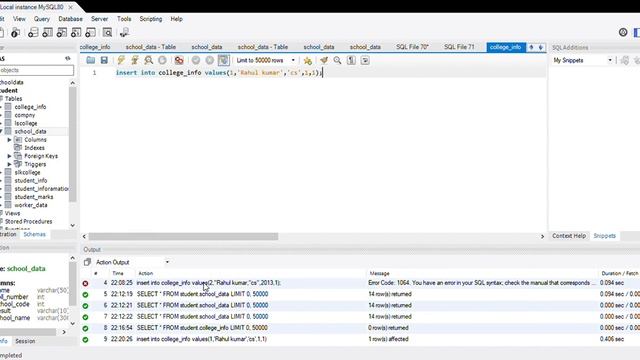The width and height of the screenshot is (640, 360).
Task: Click the reconnect to DBMS icon
Action: click(124, 33)
